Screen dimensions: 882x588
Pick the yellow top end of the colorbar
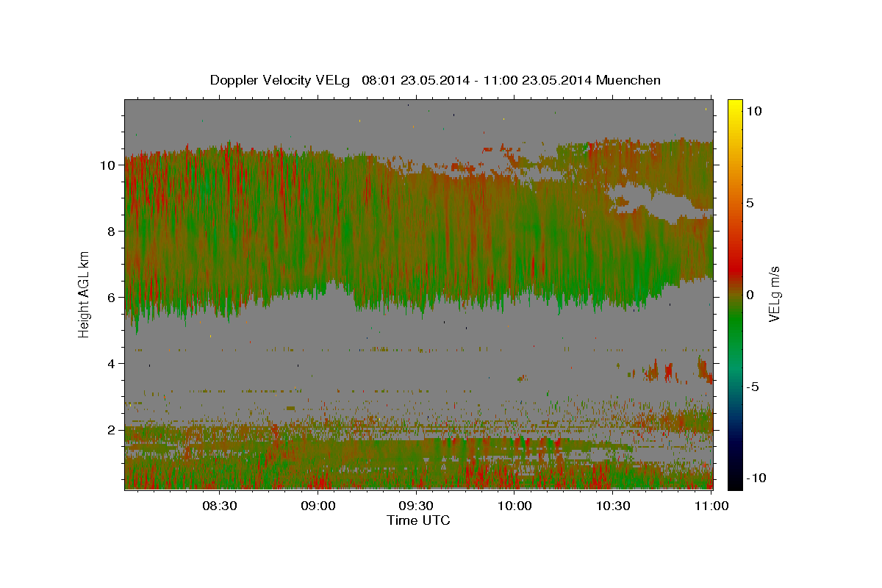(734, 107)
